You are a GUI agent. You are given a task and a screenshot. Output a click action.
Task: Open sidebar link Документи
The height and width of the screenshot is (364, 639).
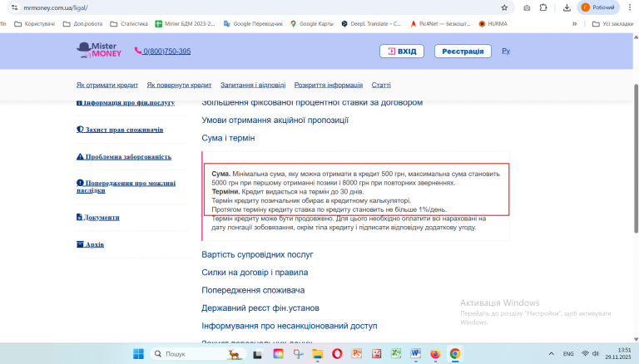[98, 217]
